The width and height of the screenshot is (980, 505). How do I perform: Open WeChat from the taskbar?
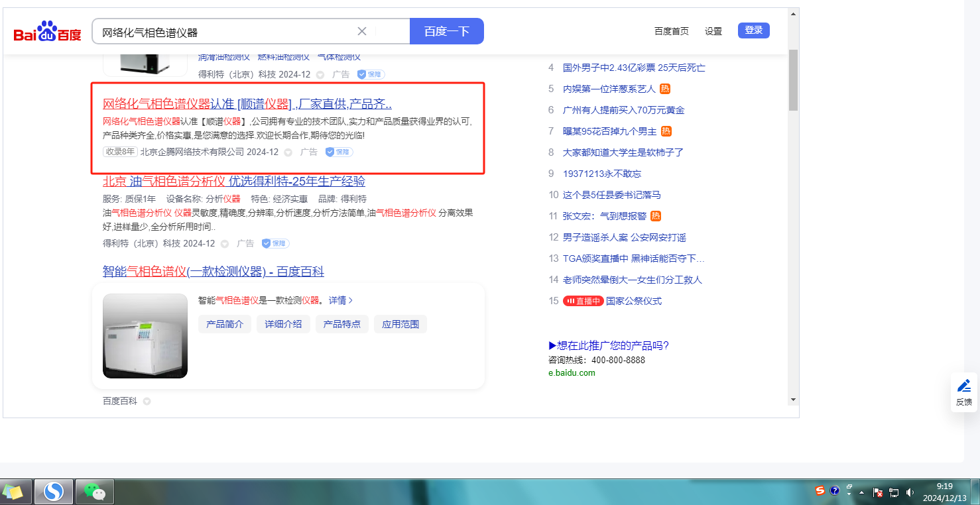(x=94, y=492)
